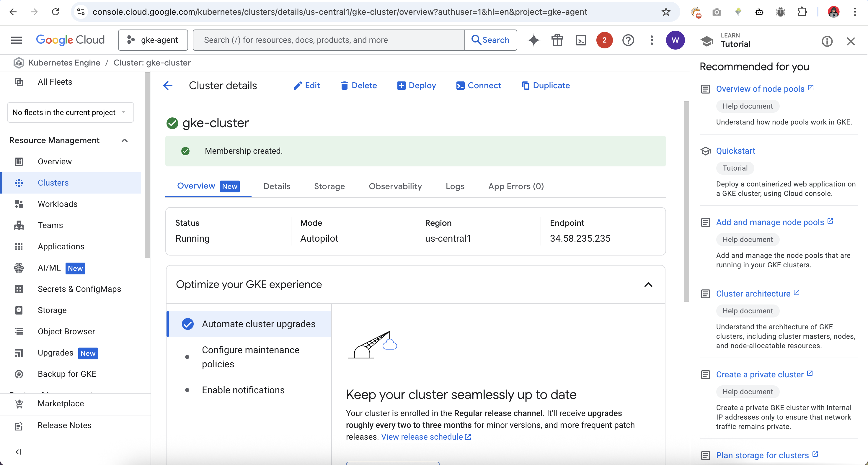Open the notifications badge showing 2
This screenshot has height=465, width=868.
[604, 40]
